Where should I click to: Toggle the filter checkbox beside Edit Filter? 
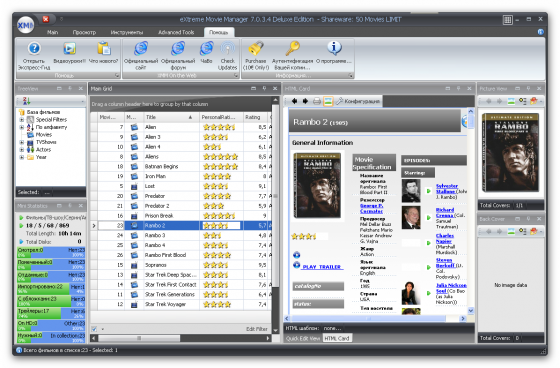pyautogui.click(x=94, y=329)
